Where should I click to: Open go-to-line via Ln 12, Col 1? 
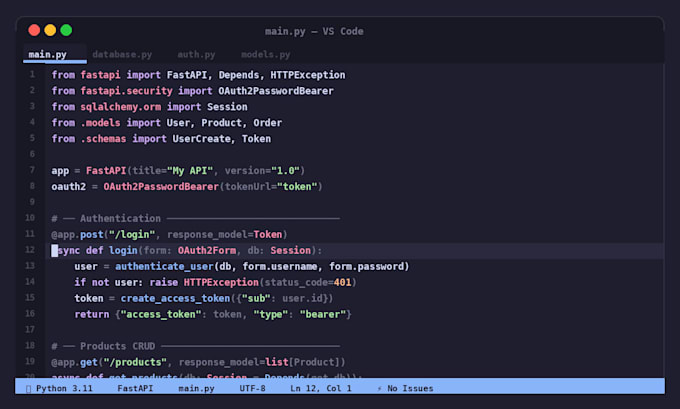pos(321,388)
